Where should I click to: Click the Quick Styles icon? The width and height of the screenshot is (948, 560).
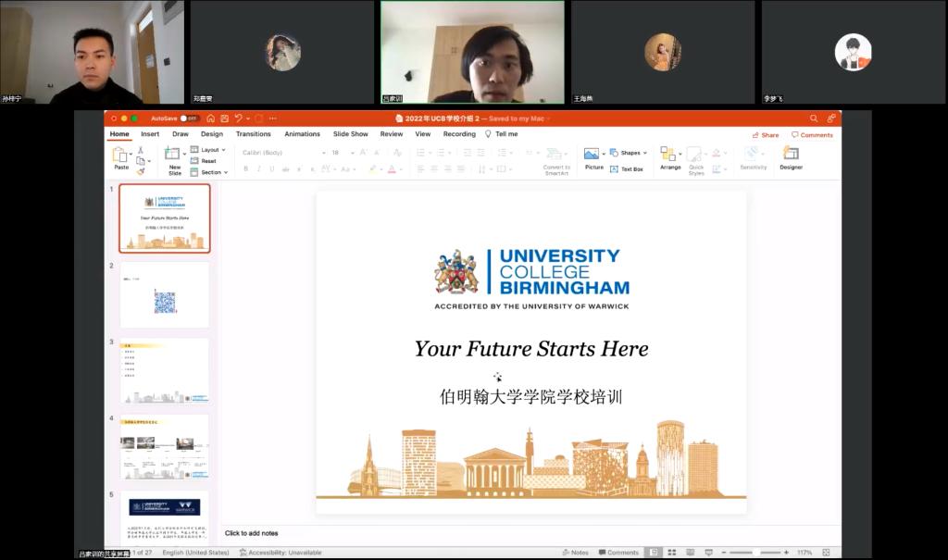pyautogui.click(x=694, y=155)
